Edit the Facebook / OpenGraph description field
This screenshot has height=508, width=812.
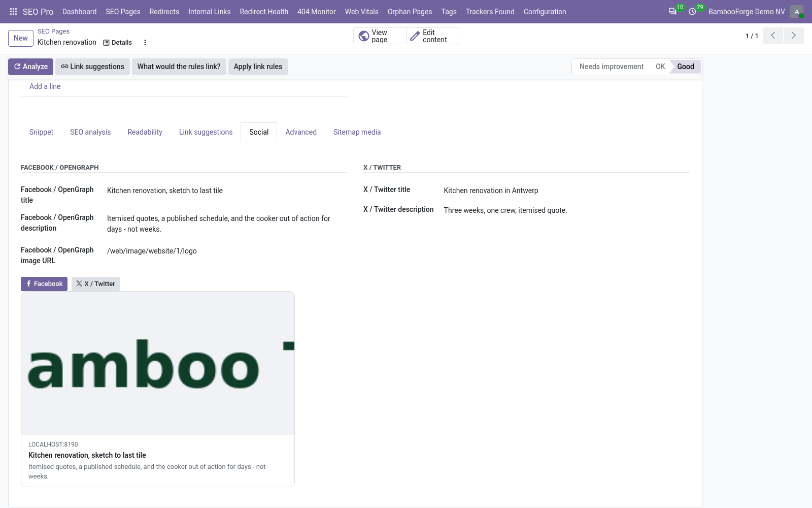(227, 224)
